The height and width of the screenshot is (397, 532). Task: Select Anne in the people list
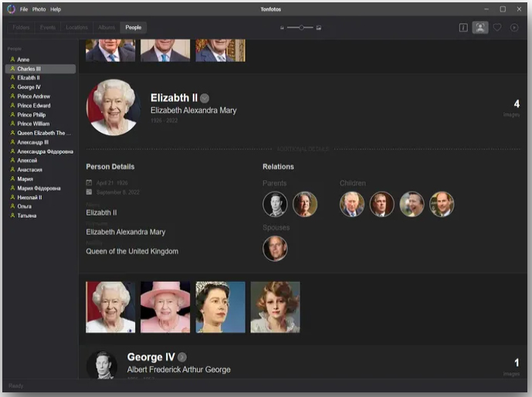click(x=40, y=59)
